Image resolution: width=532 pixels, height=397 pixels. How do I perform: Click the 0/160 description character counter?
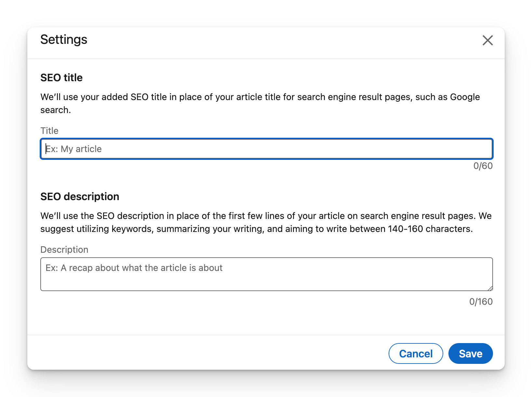481,302
